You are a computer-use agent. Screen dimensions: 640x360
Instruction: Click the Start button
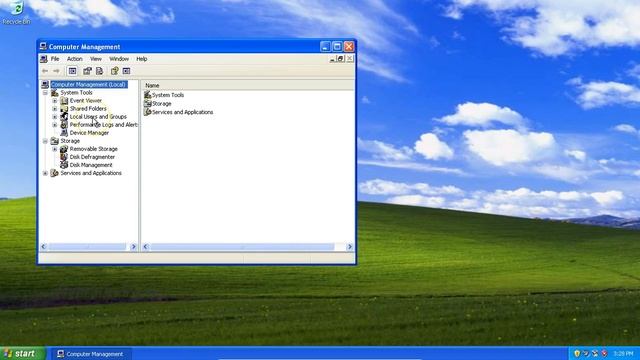[22, 353]
